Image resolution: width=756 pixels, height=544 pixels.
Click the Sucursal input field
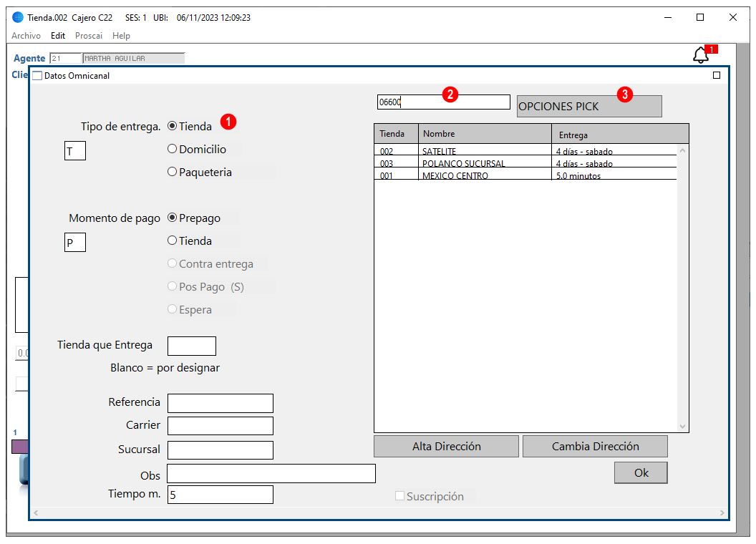click(x=220, y=450)
